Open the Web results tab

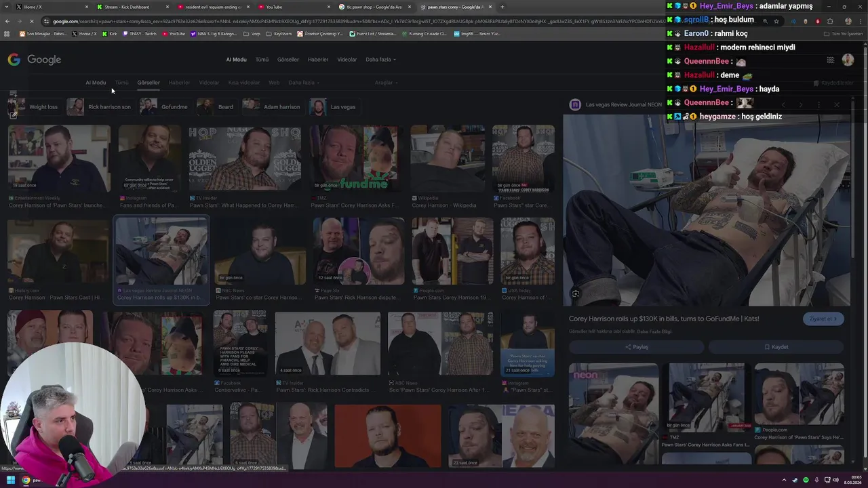pos(274,83)
